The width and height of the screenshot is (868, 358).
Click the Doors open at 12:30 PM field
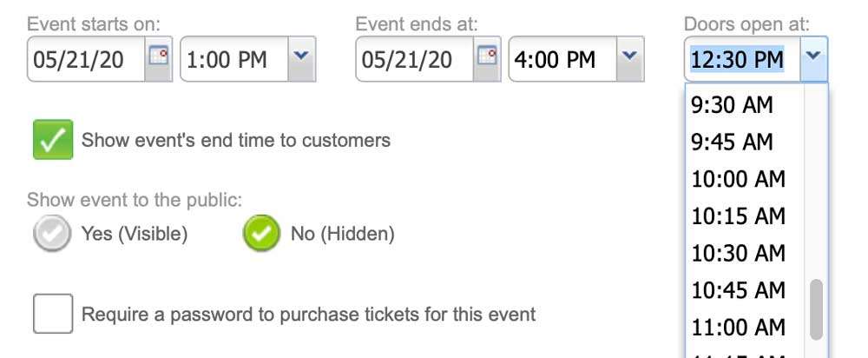[742, 59]
